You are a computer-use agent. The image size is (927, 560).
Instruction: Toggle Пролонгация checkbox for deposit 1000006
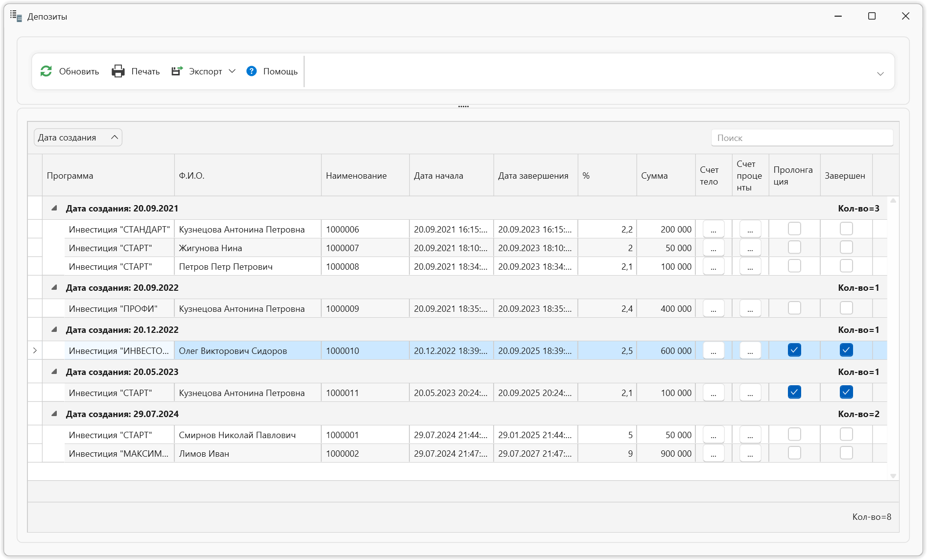pos(794,229)
